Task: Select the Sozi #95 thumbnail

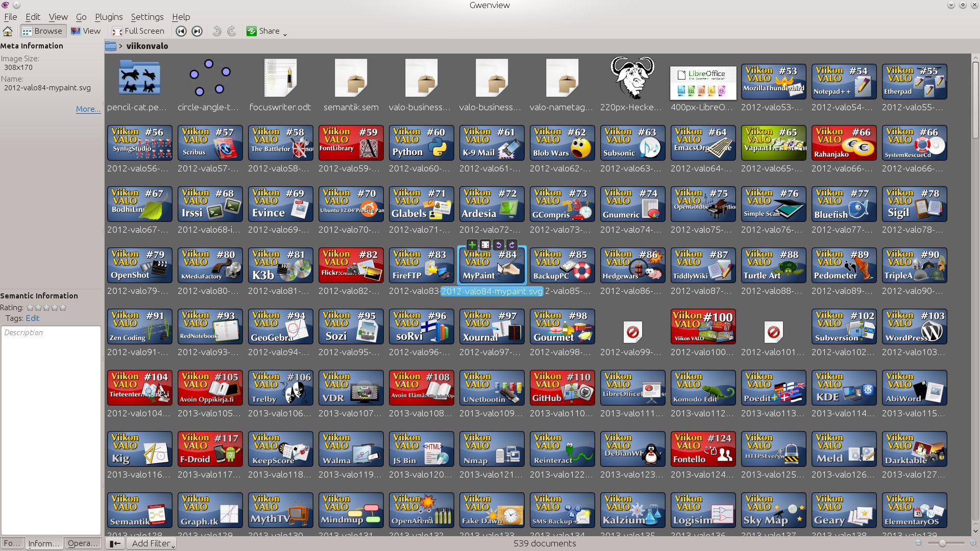Action: click(x=351, y=327)
